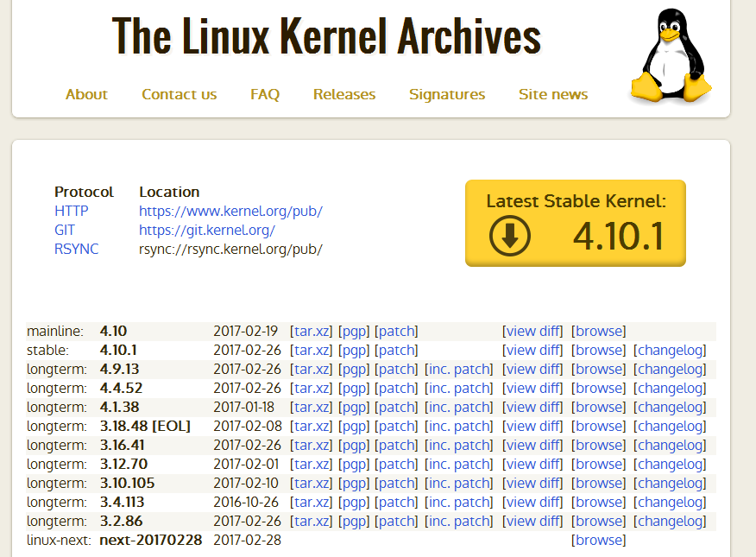Select release date 2016-10-26
This screenshot has width=756, height=557.
click(246, 502)
